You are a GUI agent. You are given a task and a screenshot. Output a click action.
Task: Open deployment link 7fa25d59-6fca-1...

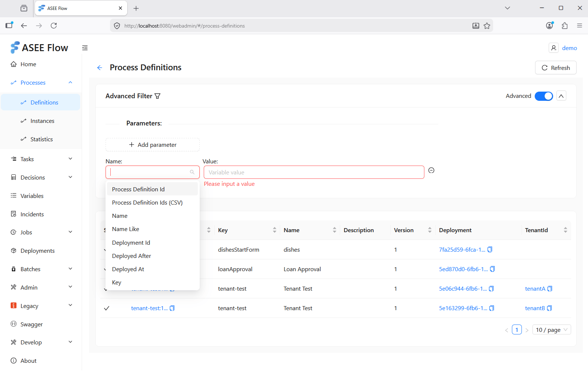pyautogui.click(x=462, y=249)
